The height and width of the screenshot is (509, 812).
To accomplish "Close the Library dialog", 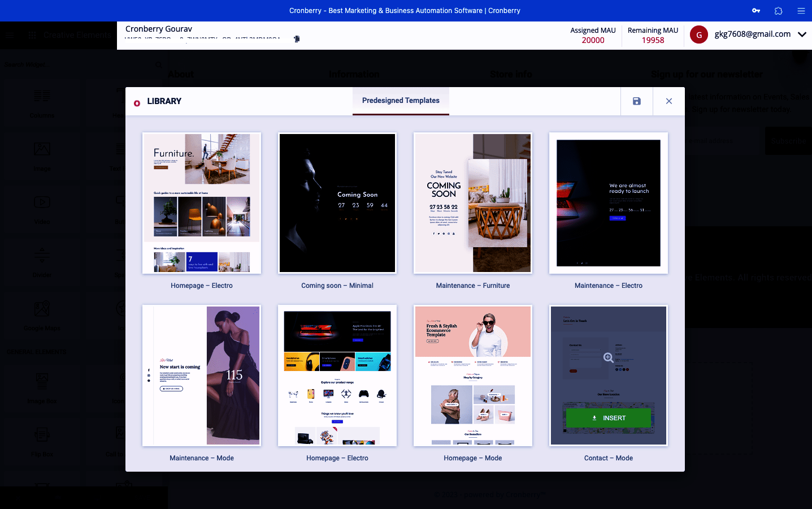I will click(x=668, y=101).
